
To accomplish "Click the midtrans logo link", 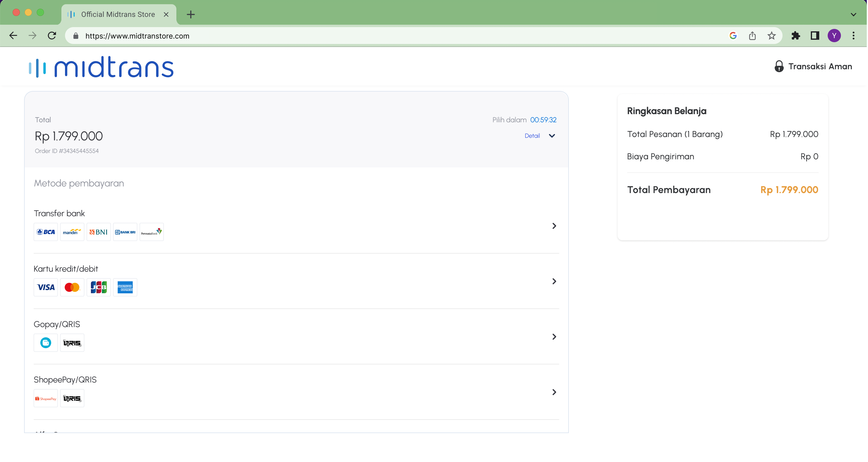I will [x=101, y=67].
